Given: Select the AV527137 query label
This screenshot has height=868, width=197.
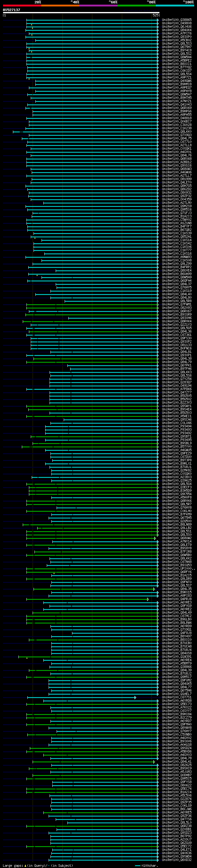Looking at the screenshot, I should pos(11,10).
